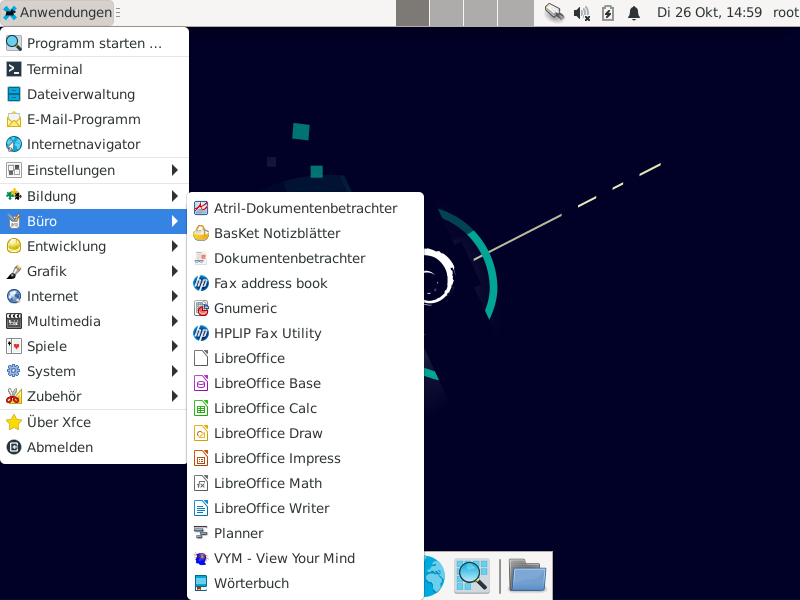The height and width of the screenshot is (600, 800).
Task: Open the folder icon in bottom dock
Action: [527, 575]
